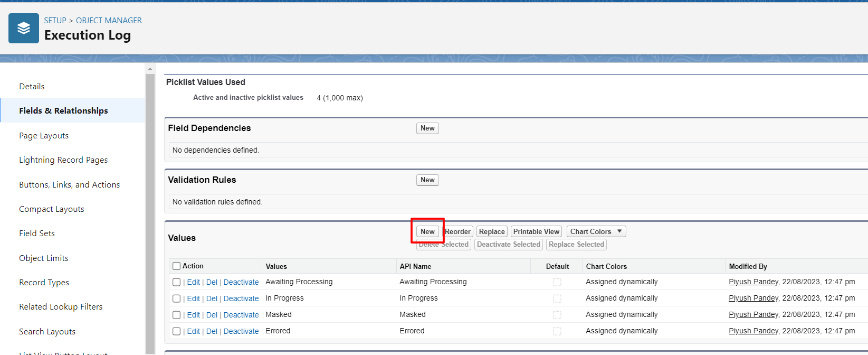The height and width of the screenshot is (355, 868).
Task: Edit the In Progress picklist value
Action: tap(193, 298)
